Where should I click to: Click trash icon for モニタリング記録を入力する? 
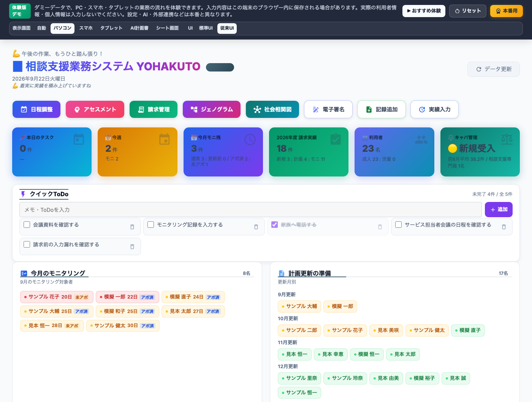(256, 227)
